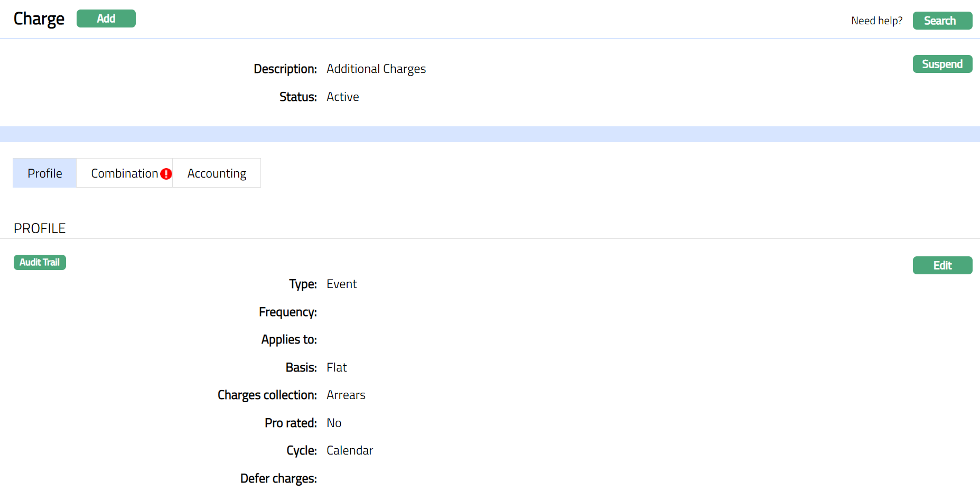Click the Arrears charges collection value
Screen dimensions: 980x491
coord(346,395)
